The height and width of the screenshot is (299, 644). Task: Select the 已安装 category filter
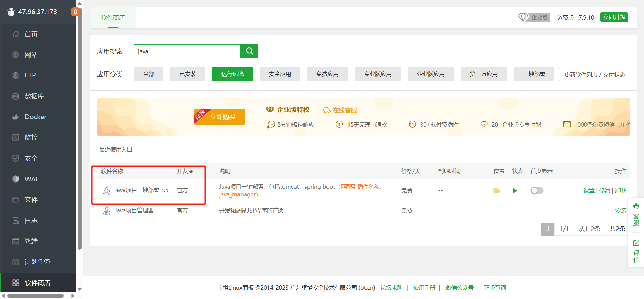click(x=187, y=74)
